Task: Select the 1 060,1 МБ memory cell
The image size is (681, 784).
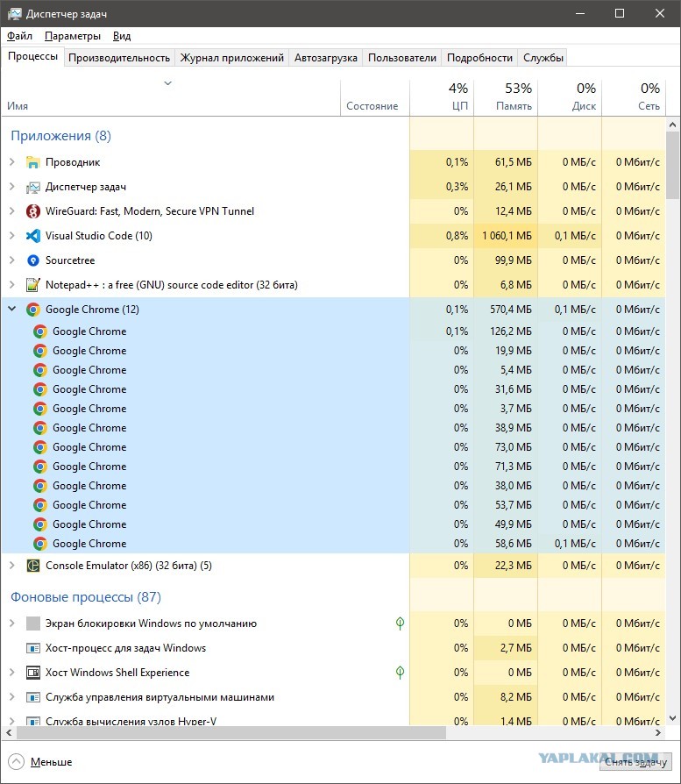Action: coord(506,236)
